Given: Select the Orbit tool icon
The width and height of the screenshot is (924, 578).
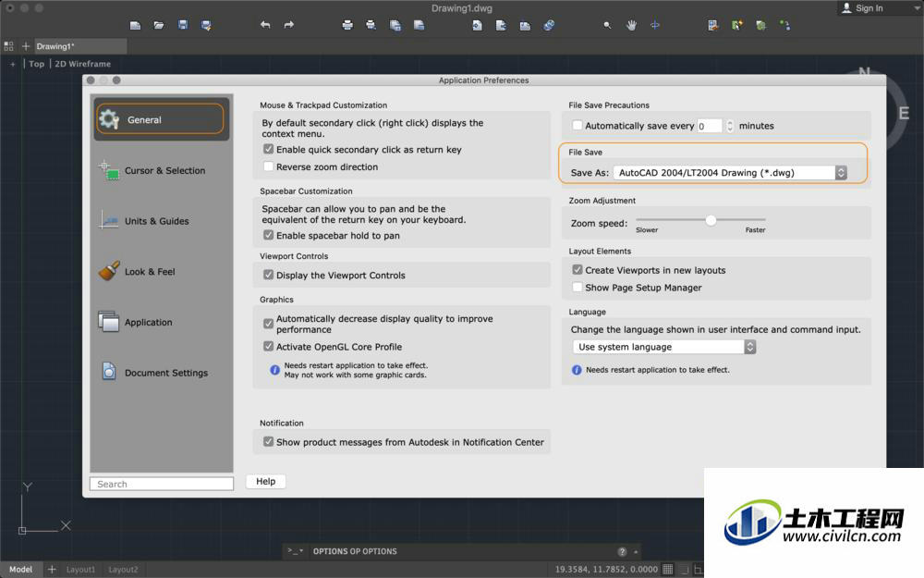Looking at the screenshot, I should pos(655,25).
